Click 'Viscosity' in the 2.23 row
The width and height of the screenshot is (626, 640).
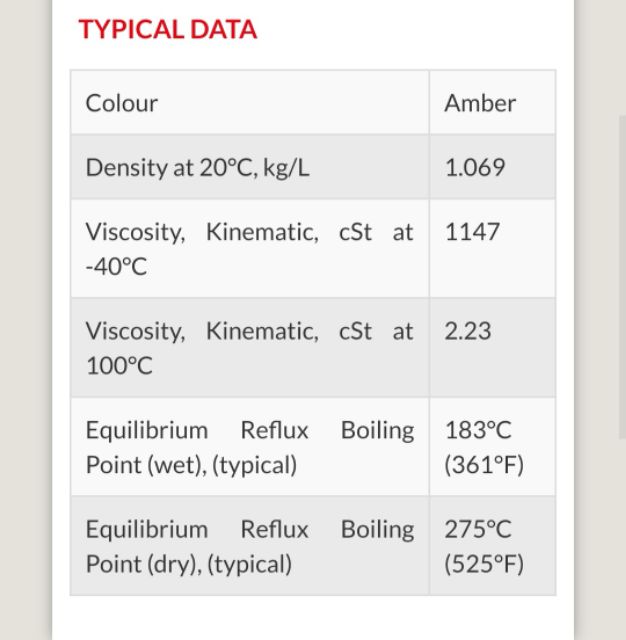pyautogui.click(x=135, y=331)
